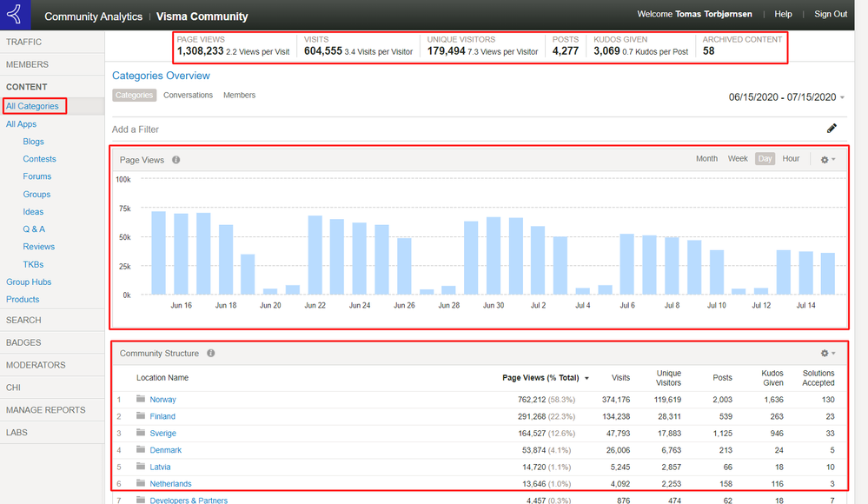Open Reviews under All Apps
868x504 pixels.
[39, 247]
